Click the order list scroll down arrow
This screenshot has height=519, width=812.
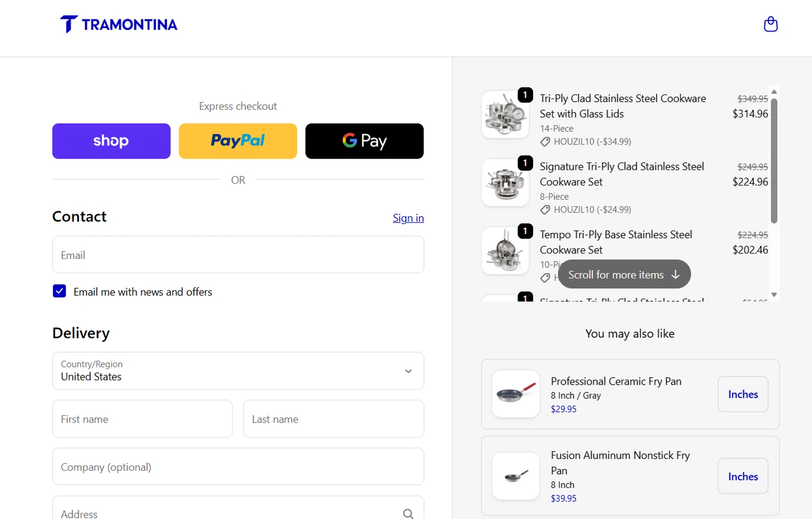tap(774, 295)
